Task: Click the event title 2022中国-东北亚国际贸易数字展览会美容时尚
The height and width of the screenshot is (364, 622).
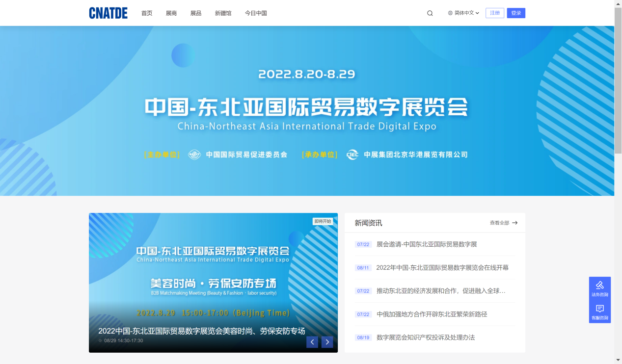Action: point(202,331)
